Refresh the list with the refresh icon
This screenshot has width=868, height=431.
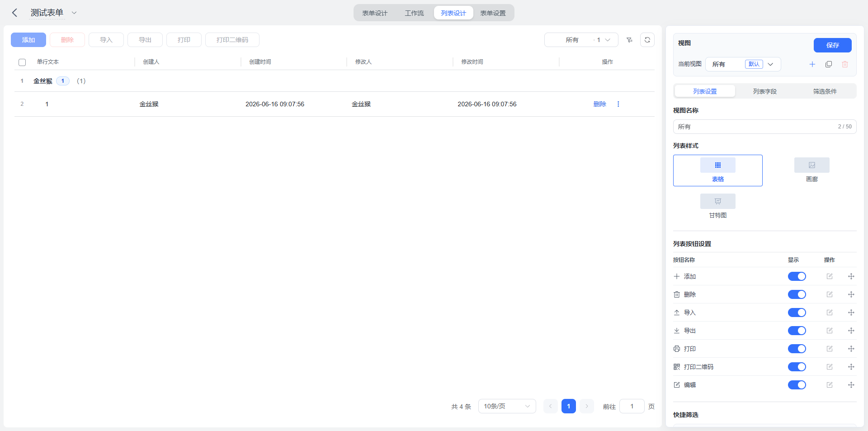[647, 40]
